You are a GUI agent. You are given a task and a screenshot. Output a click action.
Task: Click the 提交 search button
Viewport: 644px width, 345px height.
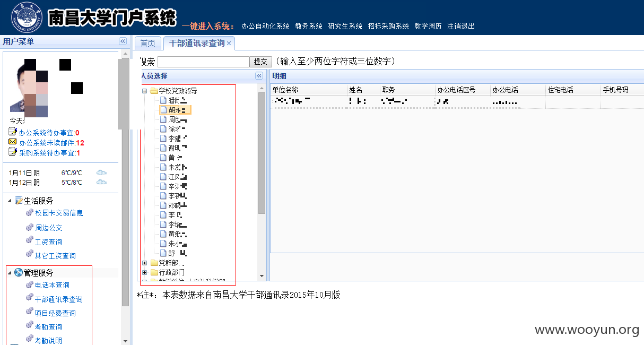[262, 62]
